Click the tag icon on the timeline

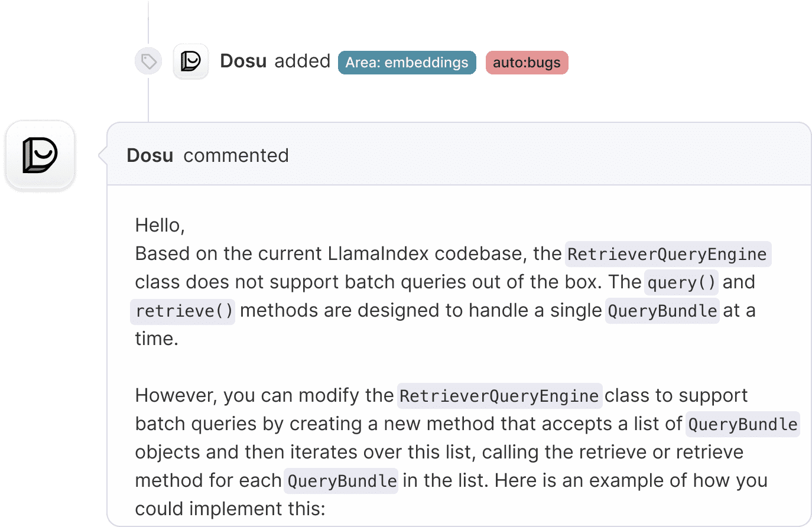(x=148, y=61)
